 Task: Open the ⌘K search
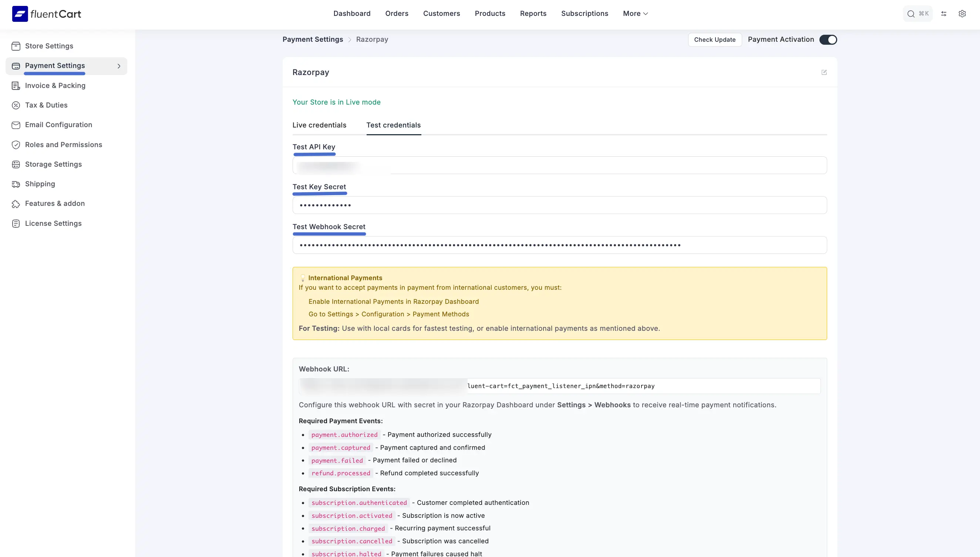tap(917, 13)
